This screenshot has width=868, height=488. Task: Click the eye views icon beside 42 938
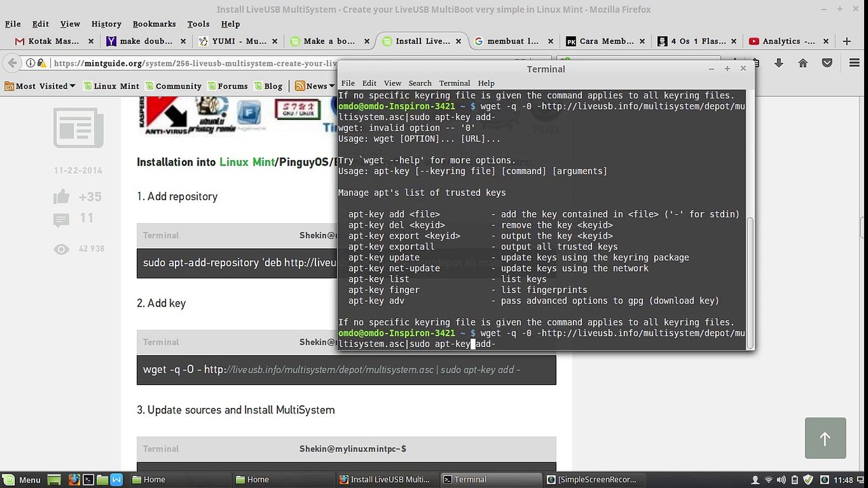click(62, 249)
